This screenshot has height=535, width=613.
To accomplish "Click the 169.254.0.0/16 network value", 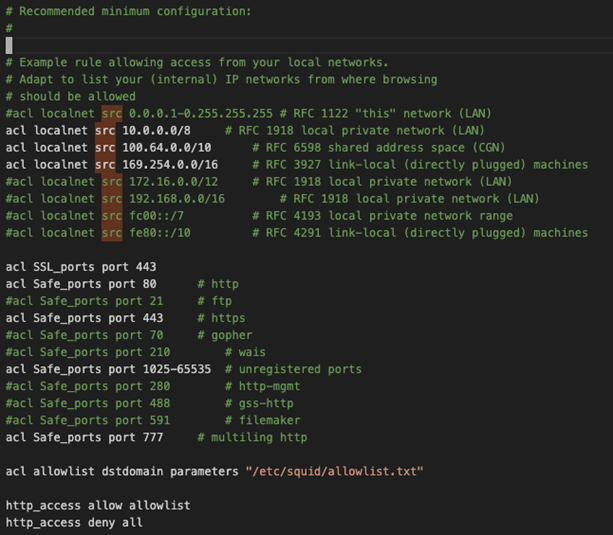I will 170,165.
